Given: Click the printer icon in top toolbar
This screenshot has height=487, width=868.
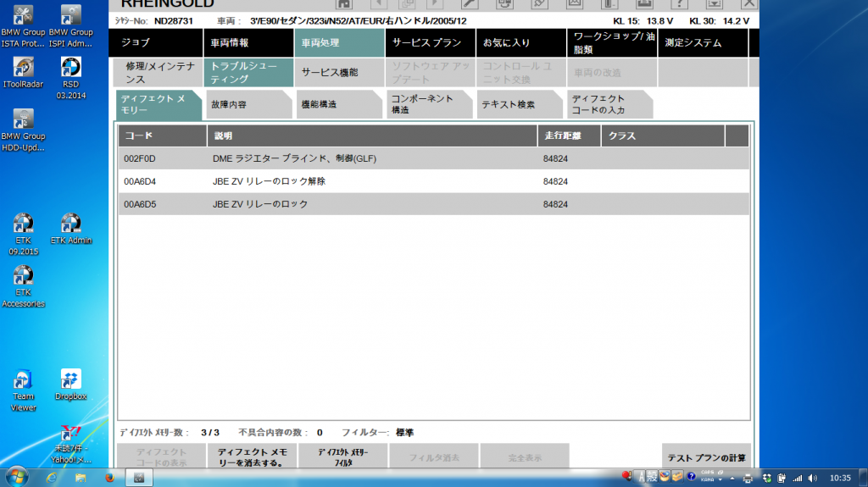Looking at the screenshot, I should click(644, 4).
